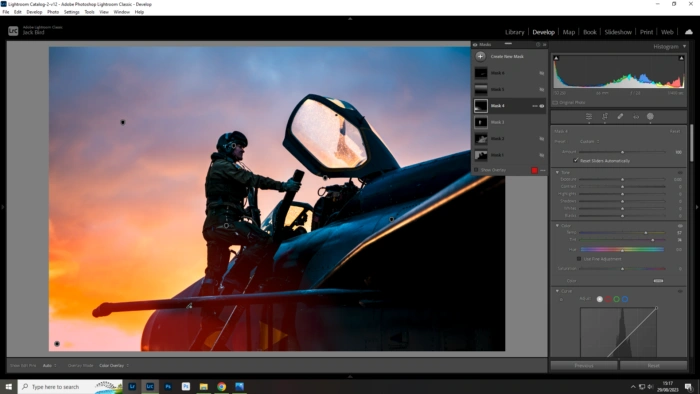Select Mask 6 thumbnail
The width and height of the screenshot is (700, 394).
[481, 73]
